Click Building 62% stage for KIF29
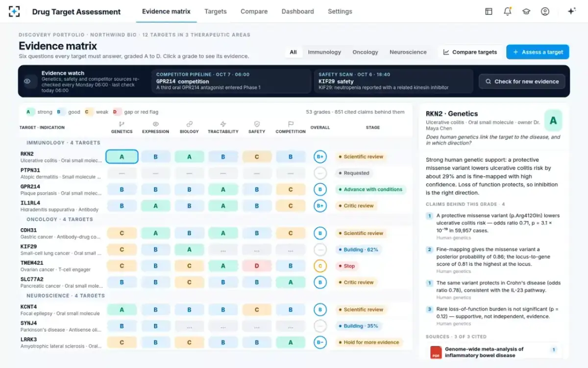Screen dimensions: 588x368 pyautogui.click(x=358, y=250)
